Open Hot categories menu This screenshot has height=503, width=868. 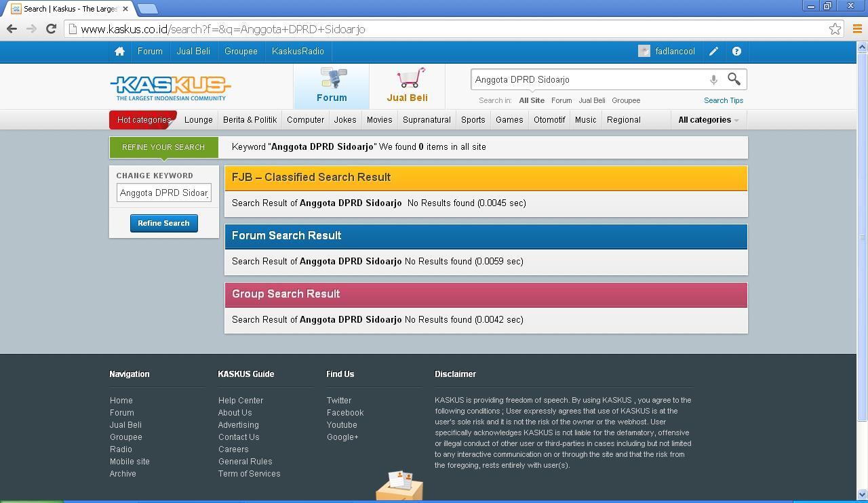point(143,120)
